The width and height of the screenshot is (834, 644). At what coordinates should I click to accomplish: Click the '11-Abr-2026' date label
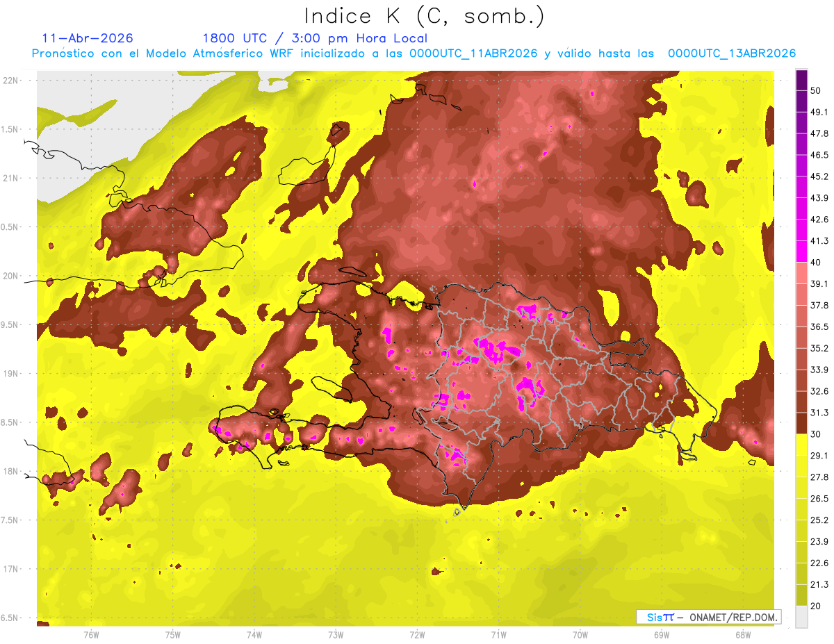[x=88, y=38]
